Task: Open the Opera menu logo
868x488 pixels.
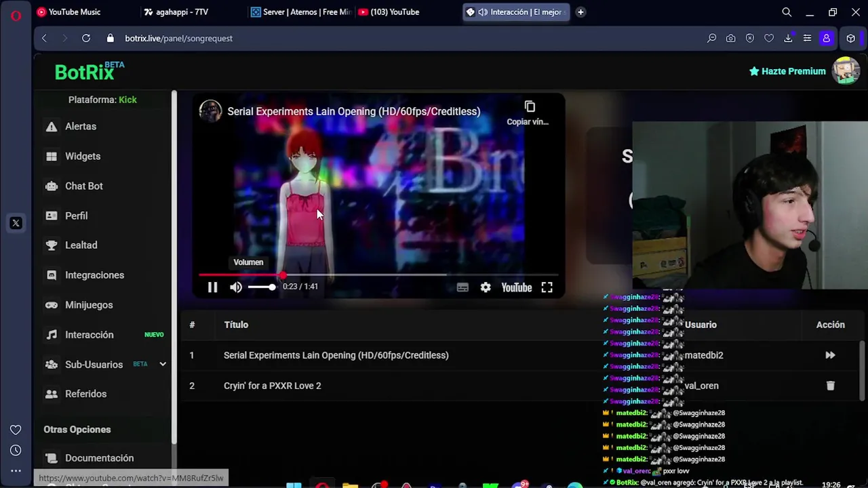Action: [x=16, y=16]
